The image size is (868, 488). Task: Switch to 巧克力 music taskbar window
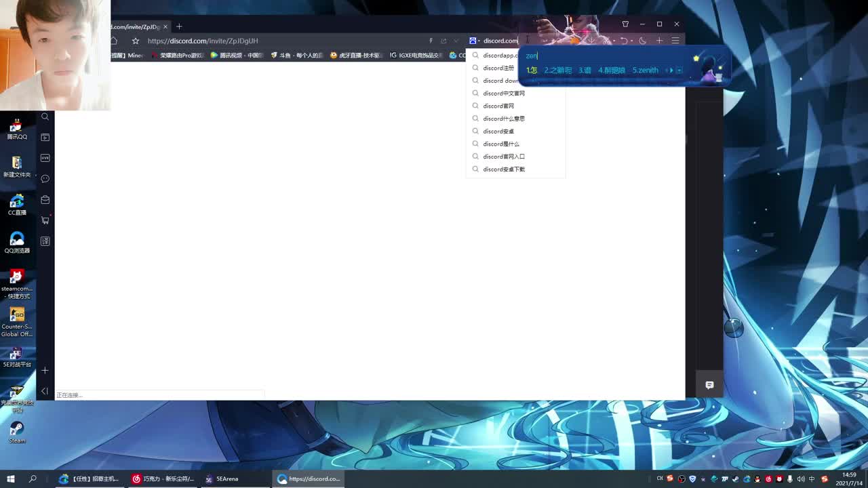pyautogui.click(x=163, y=479)
